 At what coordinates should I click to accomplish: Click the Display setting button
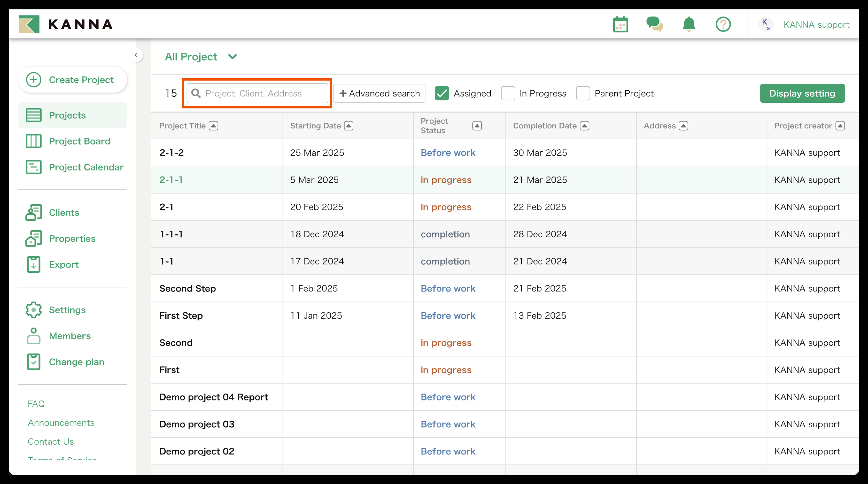(x=802, y=93)
